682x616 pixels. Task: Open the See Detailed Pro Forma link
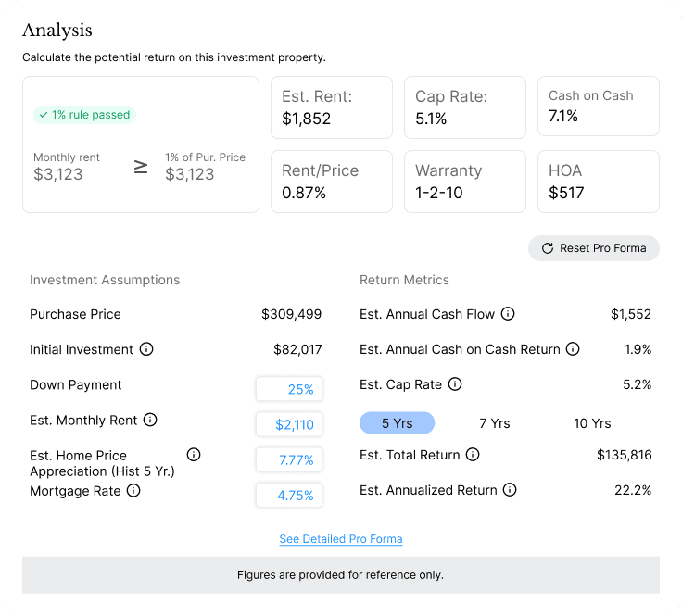point(341,539)
